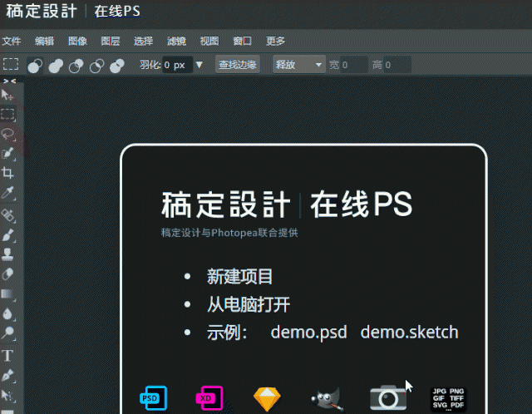Open the 图像 menu
The height and width of the screenshot is (414, 532).
pyautogui.click(x=77, y=41)
